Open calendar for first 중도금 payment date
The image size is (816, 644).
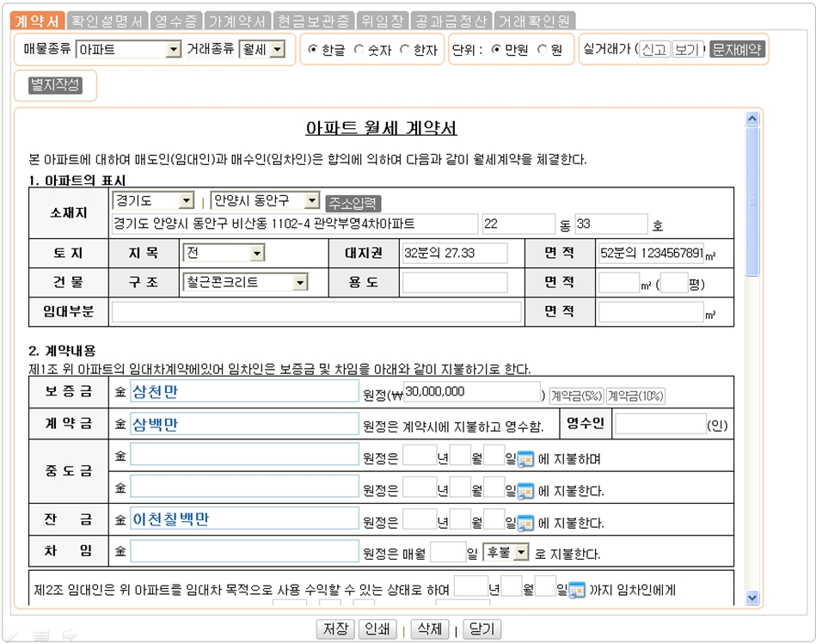click(x=525, y=458)
